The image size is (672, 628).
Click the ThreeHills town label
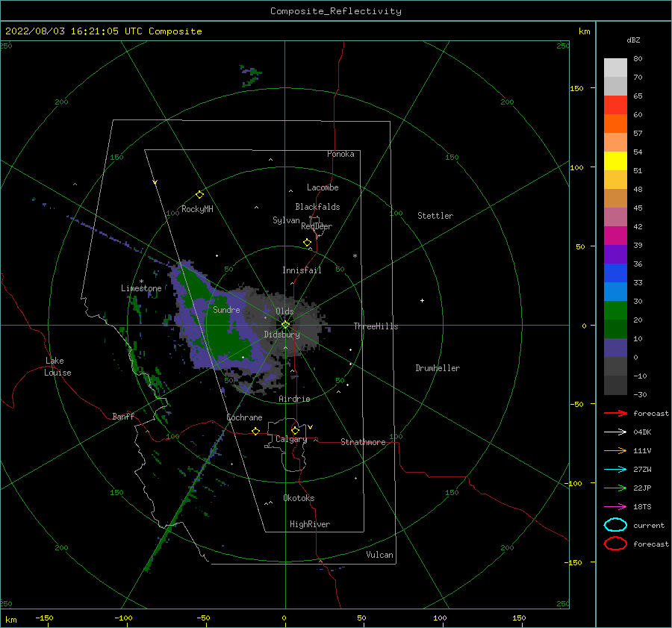[x=376, y=326]
